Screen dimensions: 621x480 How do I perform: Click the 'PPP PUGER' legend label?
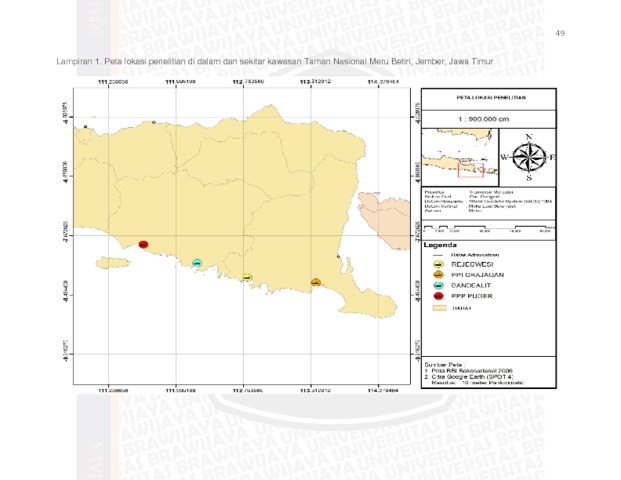coord(472,296)
